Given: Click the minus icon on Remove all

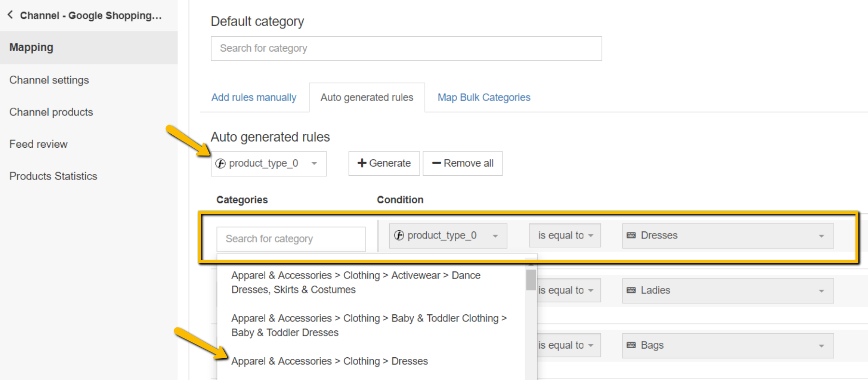Looking at the screenshot, I should [436, 163].
